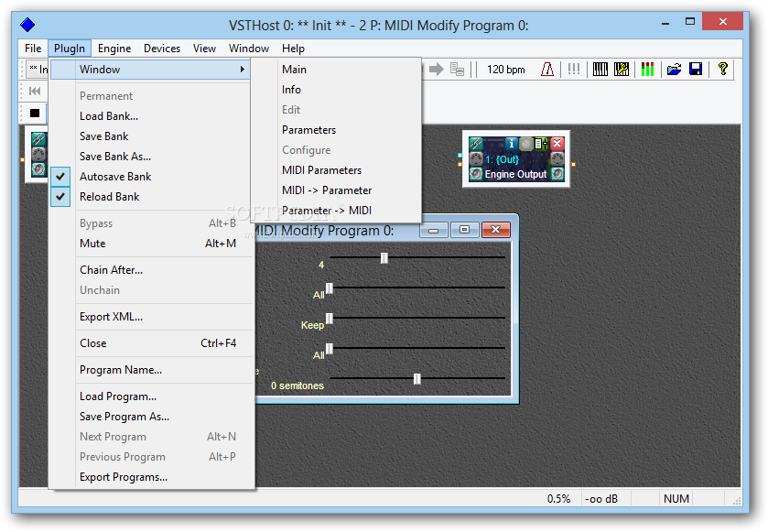Choose Export XML... menu entry

point(152,317)
